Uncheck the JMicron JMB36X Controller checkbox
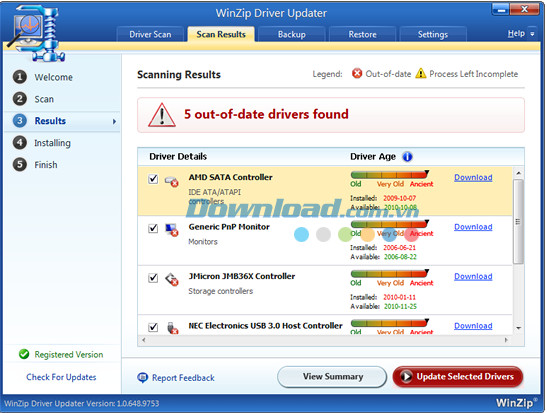Viewport: 547px width, 413px height. 153,278
